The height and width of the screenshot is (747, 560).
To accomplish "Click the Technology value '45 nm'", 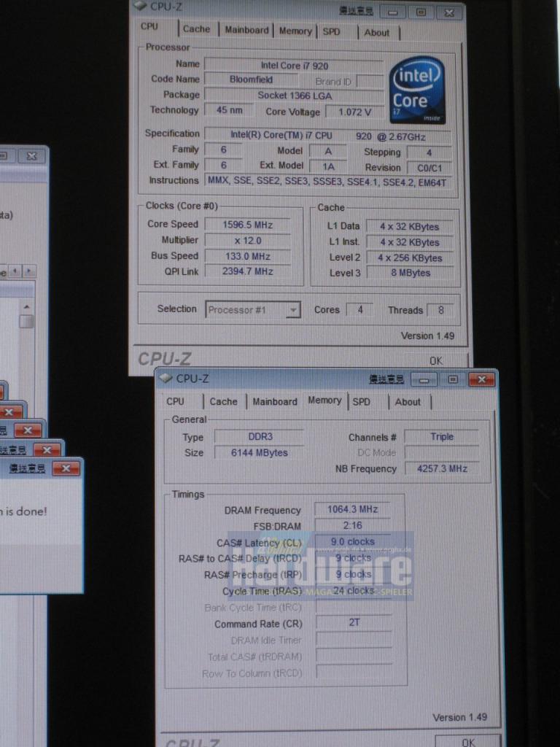I will tap(230, 110).
